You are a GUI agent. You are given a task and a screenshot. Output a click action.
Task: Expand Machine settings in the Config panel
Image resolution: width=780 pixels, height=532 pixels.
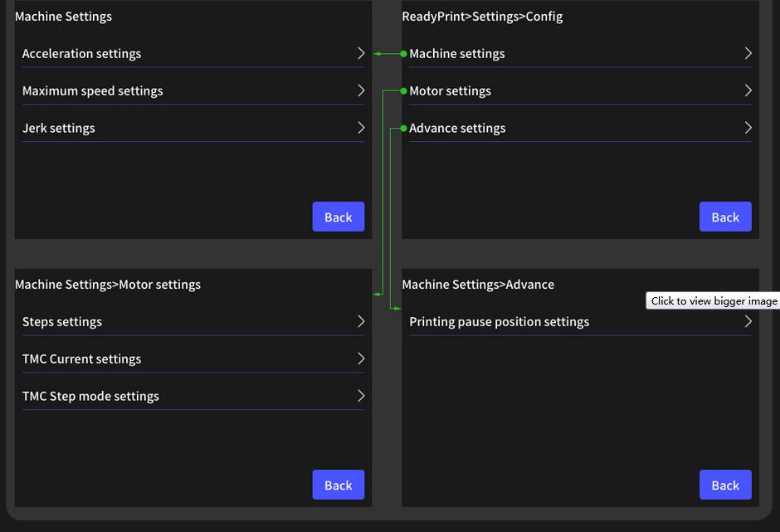748,53
